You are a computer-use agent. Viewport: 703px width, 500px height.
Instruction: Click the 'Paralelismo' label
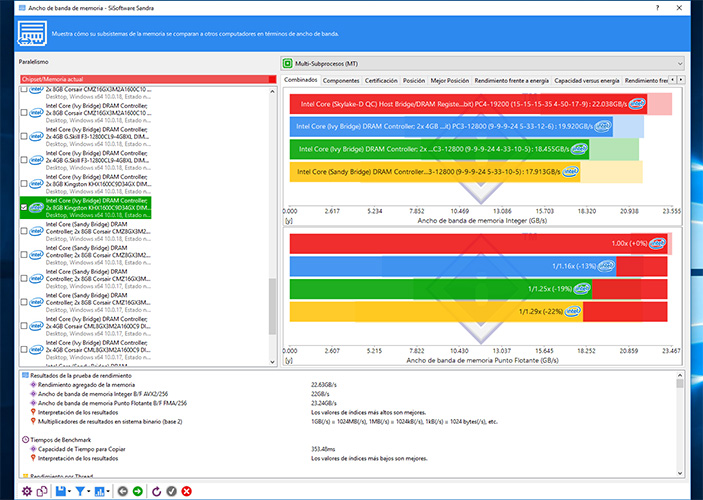coord(34,62)
